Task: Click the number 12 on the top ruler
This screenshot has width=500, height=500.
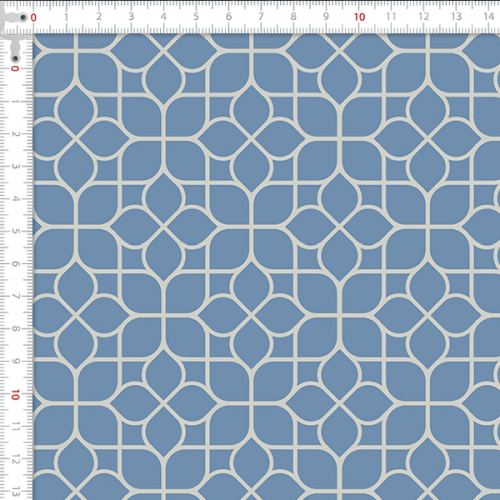Action: [x=424, y=16]
